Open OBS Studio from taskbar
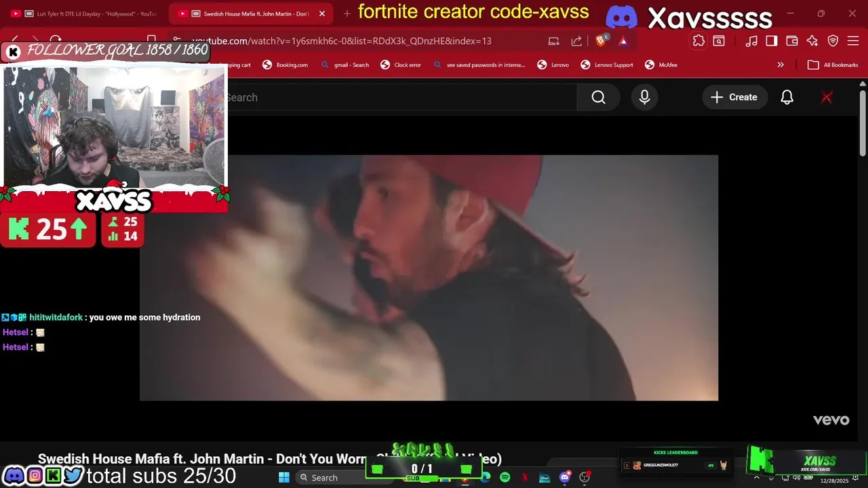The height and width of the screenshot is (488, 868). [x=585, y=477]
